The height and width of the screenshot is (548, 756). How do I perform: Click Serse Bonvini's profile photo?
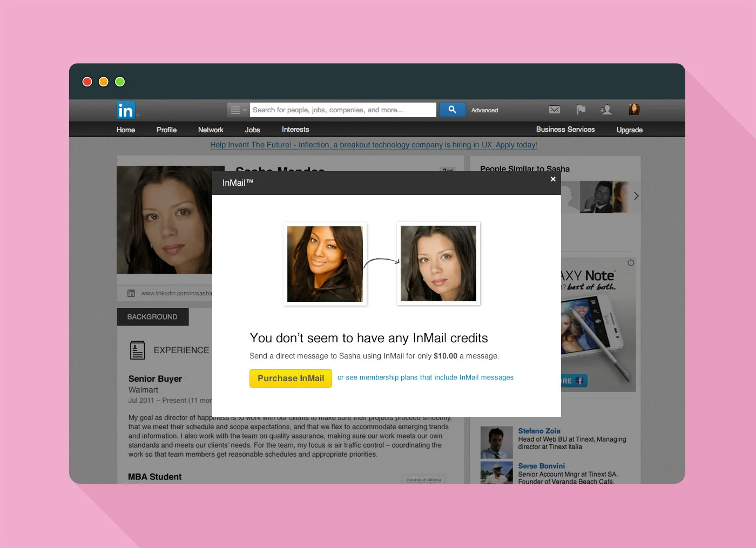coord(496,472)
